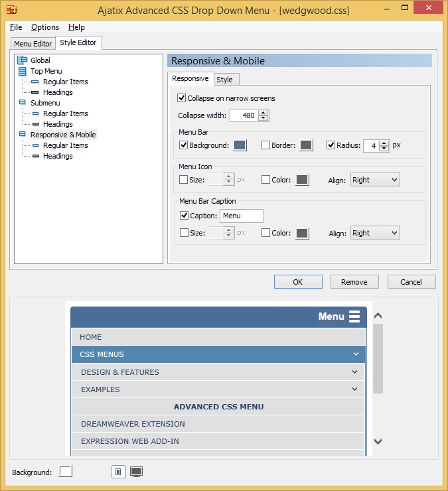The height and width of the screenshot is (491, 448).
Task: Expand CSS MENUS item in preview
Action: [356, 354]
